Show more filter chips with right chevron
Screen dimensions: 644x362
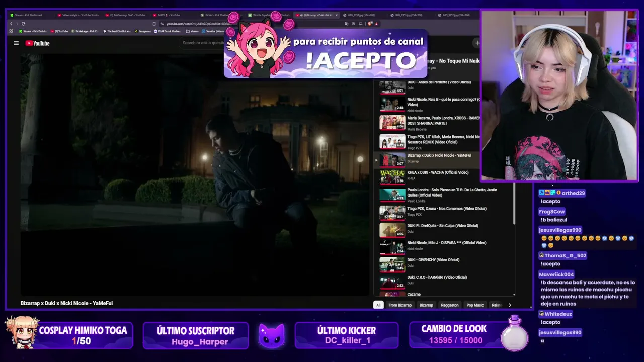tap(510, 305)
